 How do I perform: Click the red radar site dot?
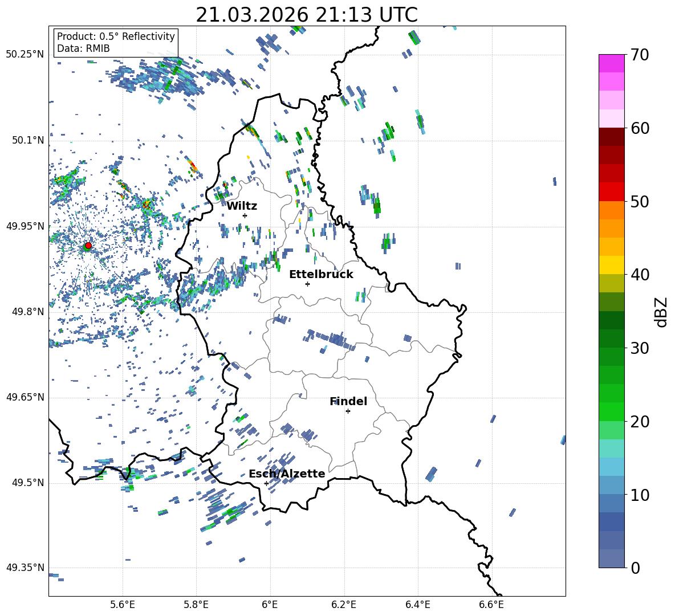click(x=88, y=246)
